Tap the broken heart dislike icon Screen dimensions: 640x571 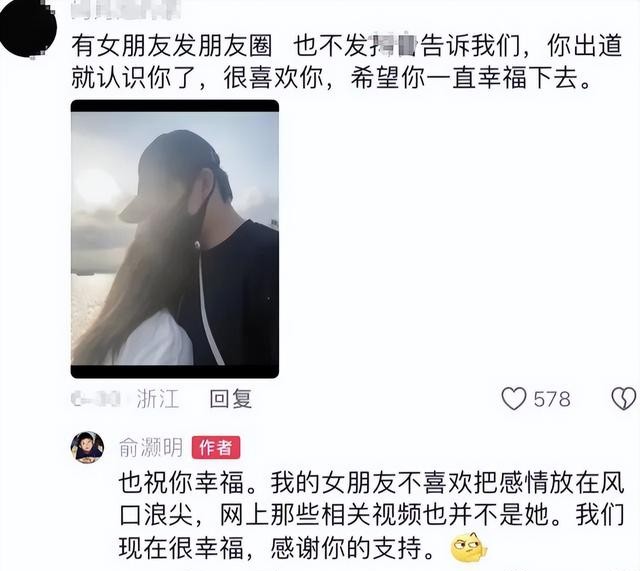click(x=624, y=398)
